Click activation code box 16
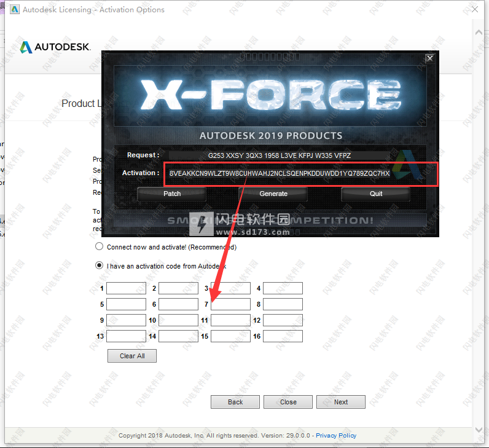 point(283,336)
